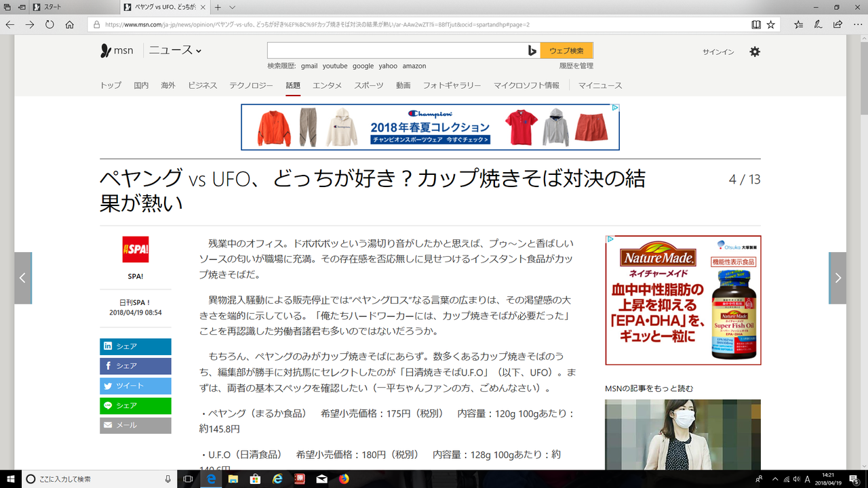
Task: Open the Edge Hub favorites list
Action: [798, 24]
